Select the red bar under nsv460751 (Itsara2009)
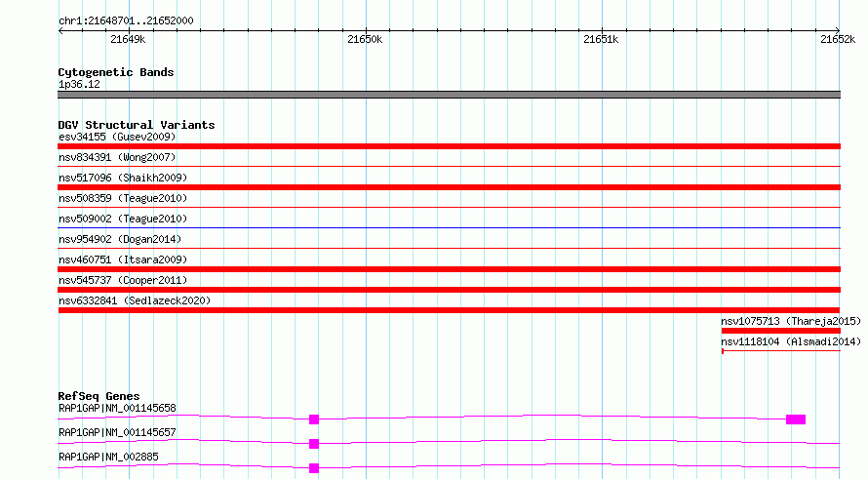Image resolution: width=868 pixels, height=479 pixels. [x=449, y=269]
